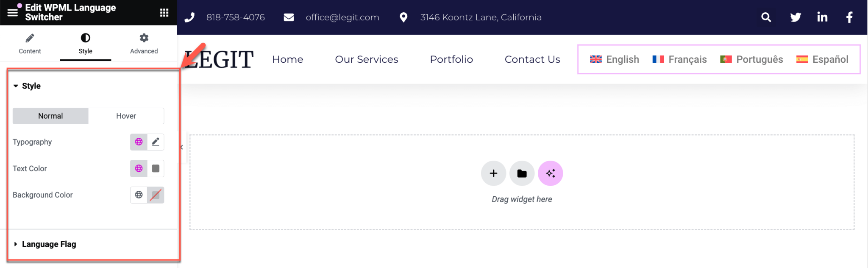Viewport: 868px width, 268px height.
Task: Click the Text Color global globe icon
Action: [x=139, y=168]
